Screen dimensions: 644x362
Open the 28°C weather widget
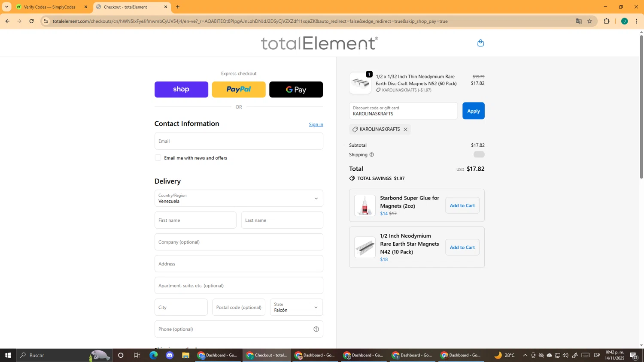[504, 355]
